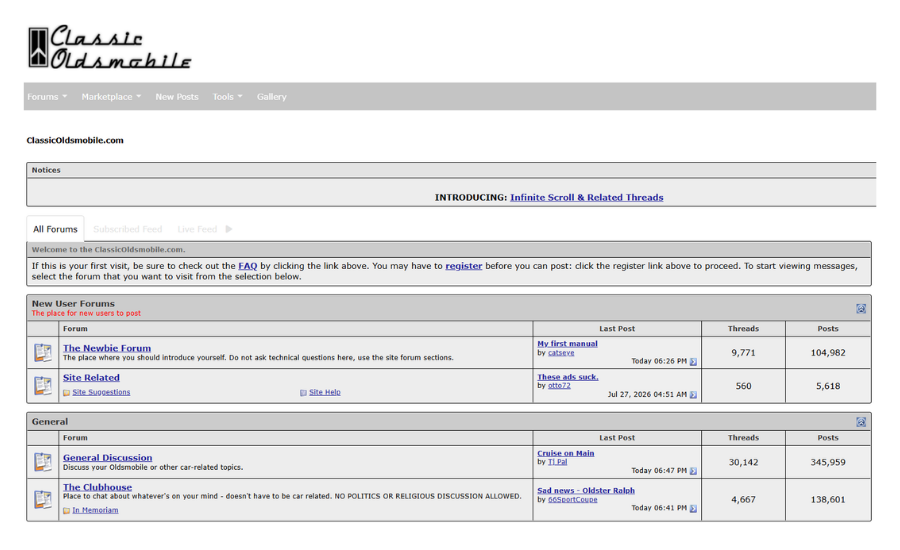
Task: View otto72 user profile
Action: click(x=559, y=385)
